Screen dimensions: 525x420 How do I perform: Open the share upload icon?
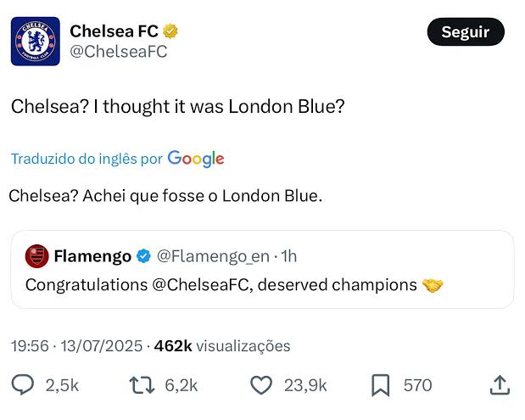[x=500, y=385]
